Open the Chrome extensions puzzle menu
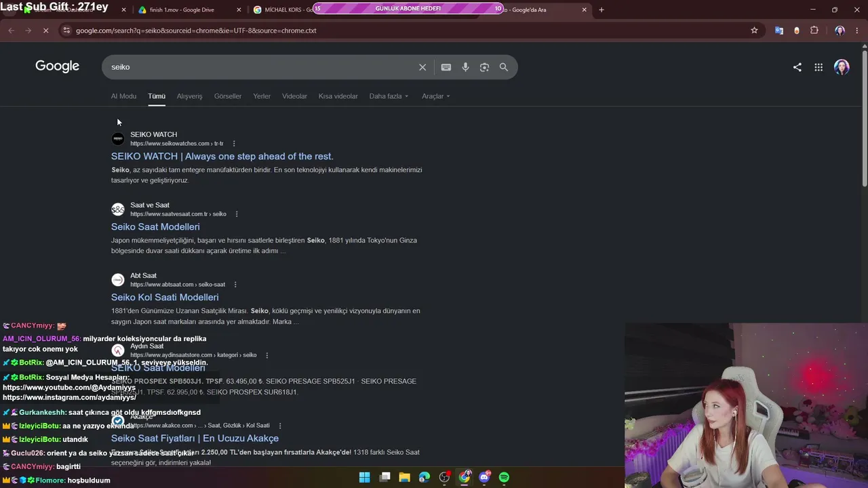Image resolution: width=868 pixels, height=488 pixels. 814,30
